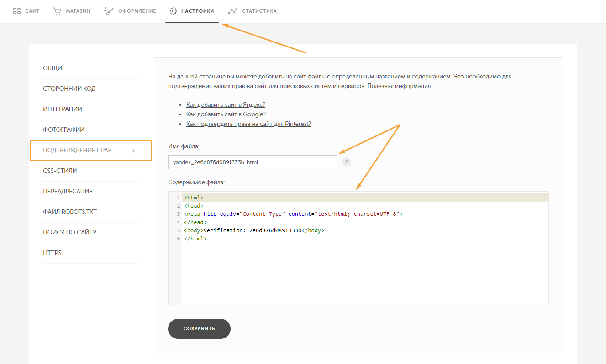This screenshot has height=364, width=606.
Task: Open the CSS-стили section
Action: coord(60,171)
